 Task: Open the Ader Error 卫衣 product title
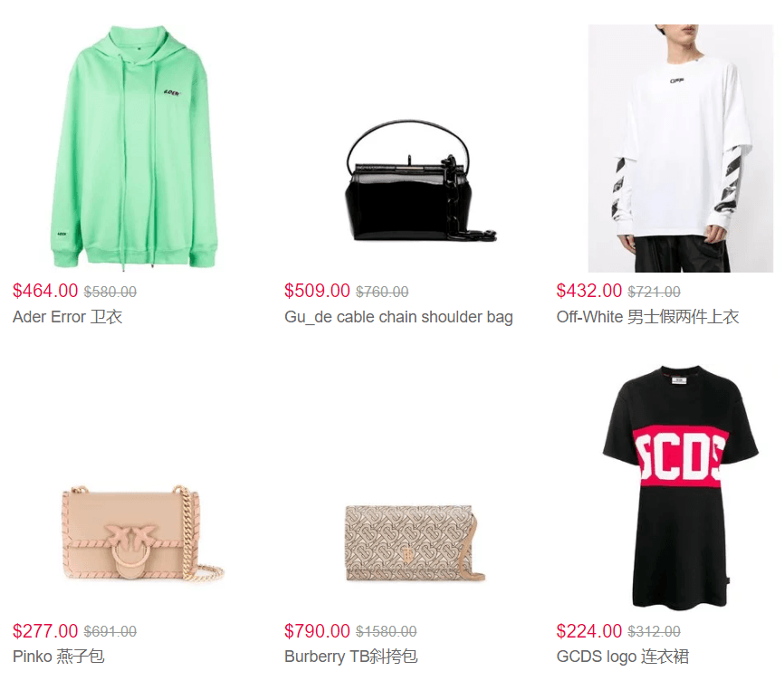68,317
